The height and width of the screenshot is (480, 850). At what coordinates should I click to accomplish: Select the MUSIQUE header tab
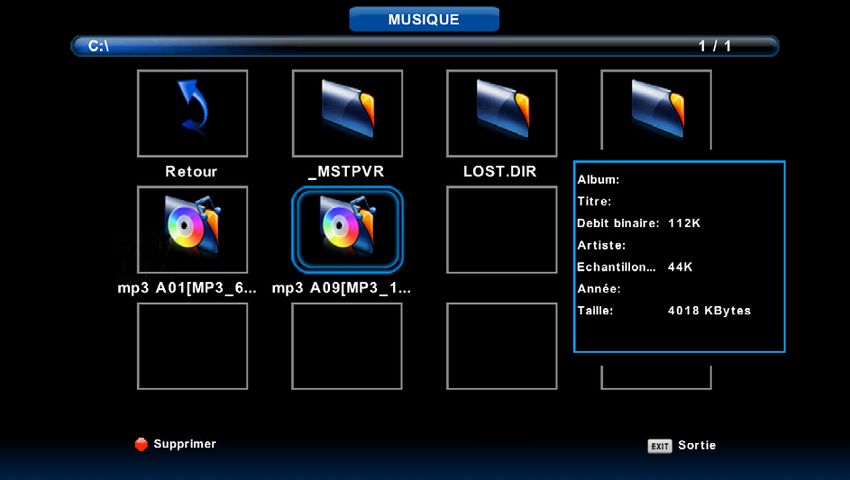pos(424,19)
